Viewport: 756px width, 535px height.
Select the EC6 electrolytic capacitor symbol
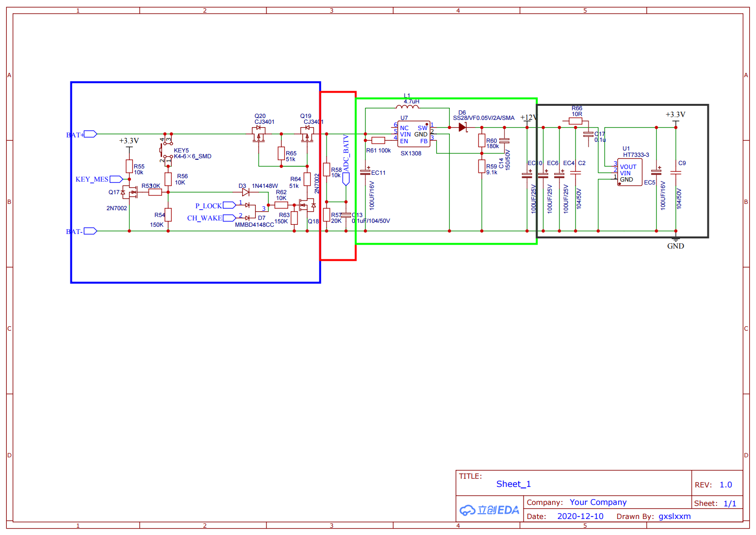[543, 175]
